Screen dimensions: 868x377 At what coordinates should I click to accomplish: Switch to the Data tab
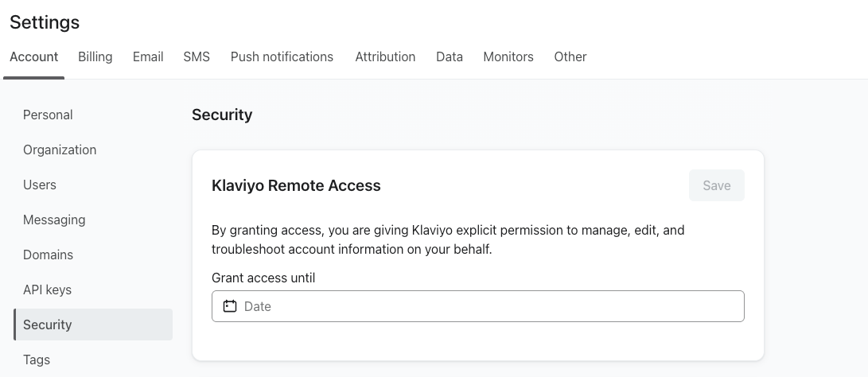click(x=450, y=57)
